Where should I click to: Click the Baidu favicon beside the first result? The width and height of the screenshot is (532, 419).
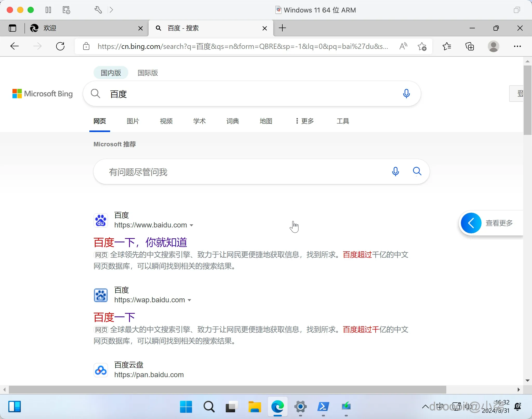pyautogui.click(x=101, y=220)
